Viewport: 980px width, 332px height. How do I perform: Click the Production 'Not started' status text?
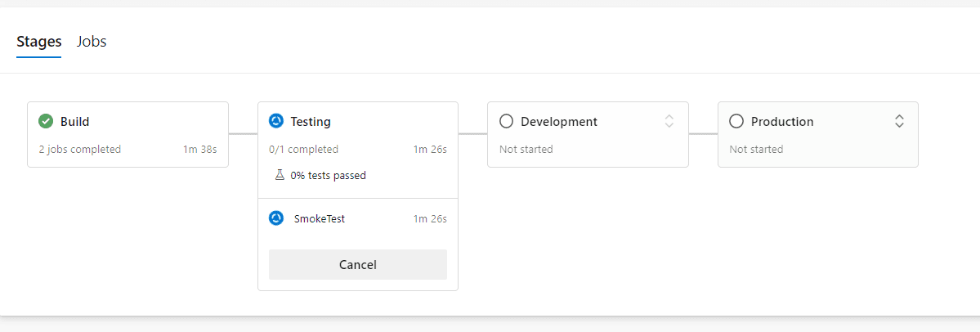pyautogui.click(x=756, y=150)
